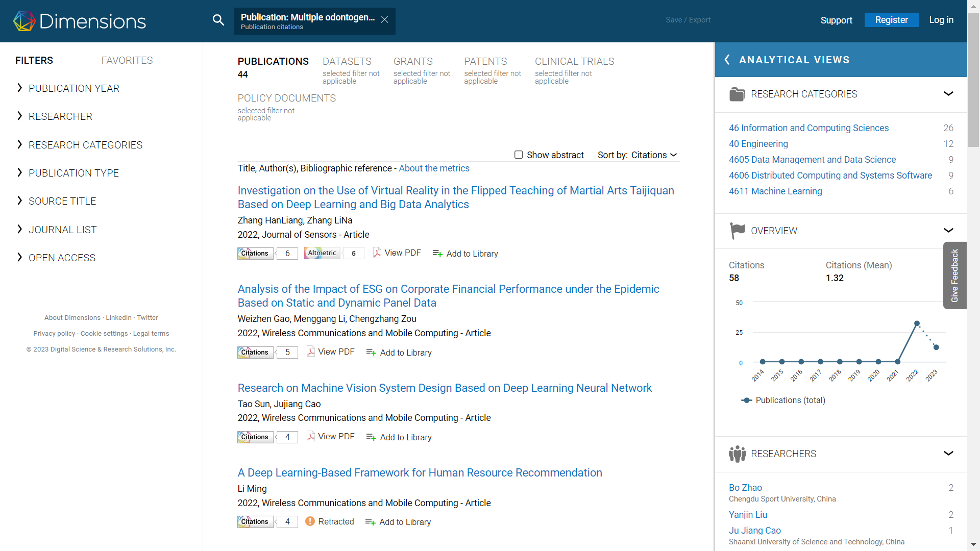Open the Give Feedback side tab
The image size is (980, 551).
tap(954, 275)
